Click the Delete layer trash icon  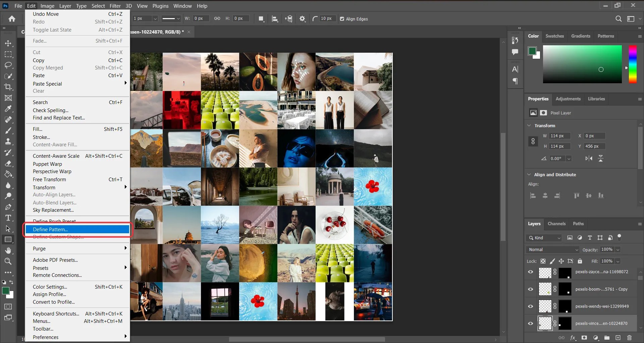click(630, 338)
